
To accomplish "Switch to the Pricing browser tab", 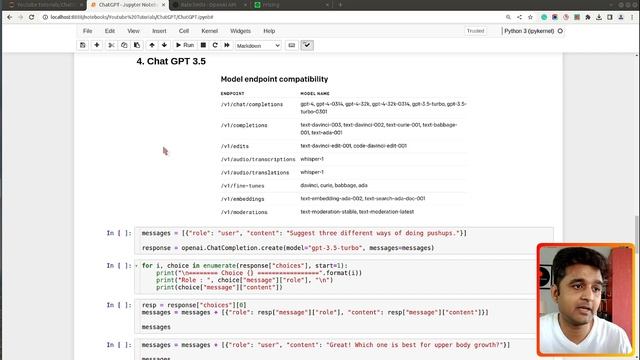I will point(291,5).
